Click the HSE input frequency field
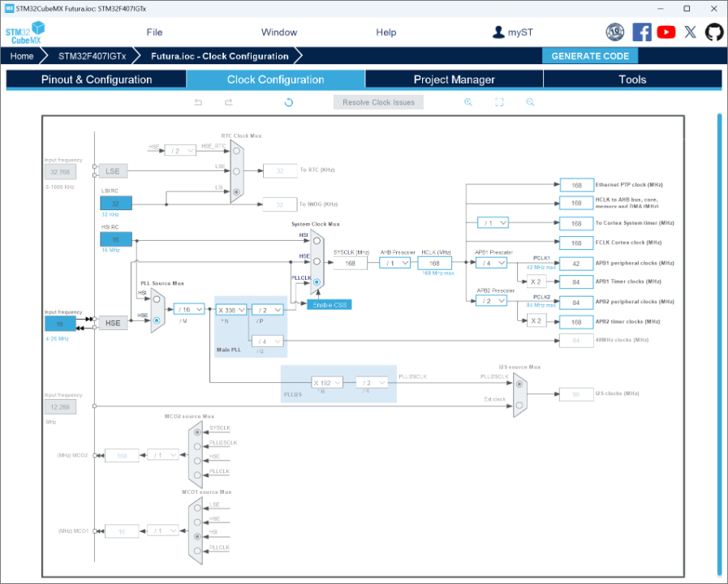 point(60,324)
